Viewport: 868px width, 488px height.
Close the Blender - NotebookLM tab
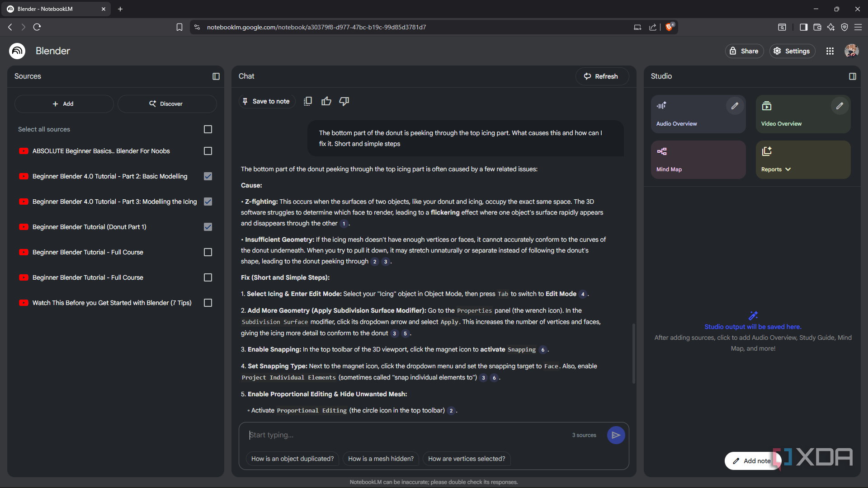pos(104,9)
